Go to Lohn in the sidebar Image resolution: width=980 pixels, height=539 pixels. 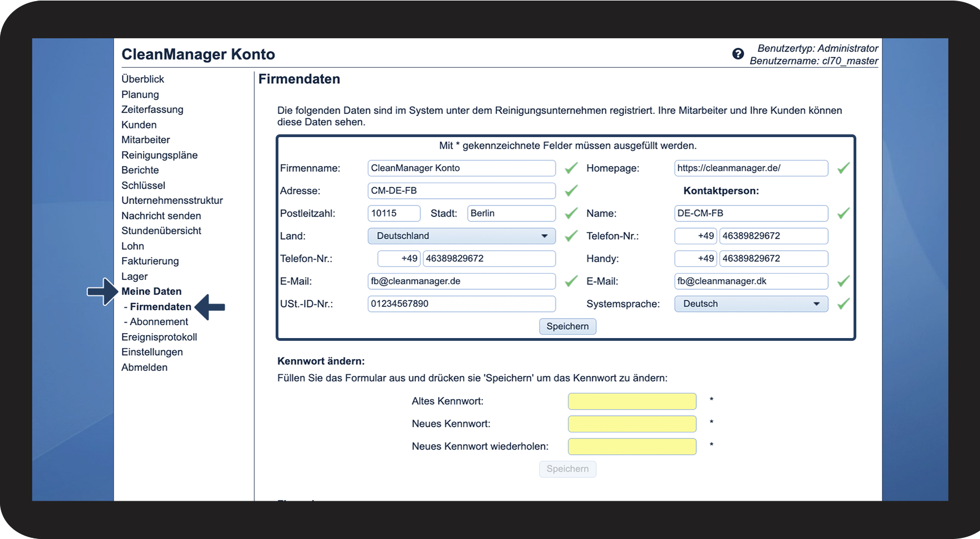click(x=133, y=246)
